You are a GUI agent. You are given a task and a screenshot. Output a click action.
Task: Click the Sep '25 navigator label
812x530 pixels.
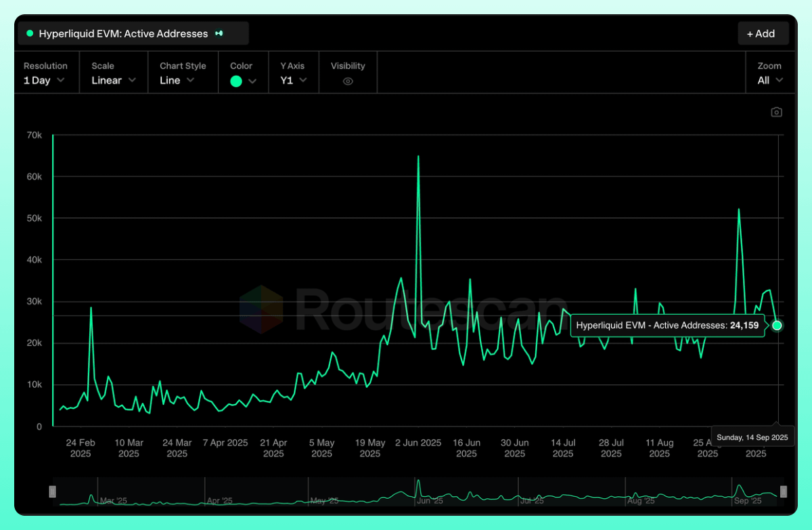748,501
